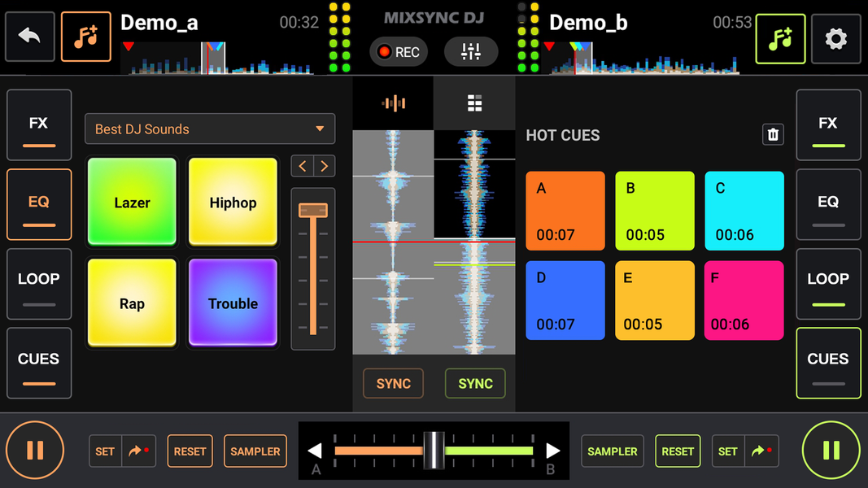Select the waveform view icon
This screenshot has width=868, height=488.
coord(394,103)
